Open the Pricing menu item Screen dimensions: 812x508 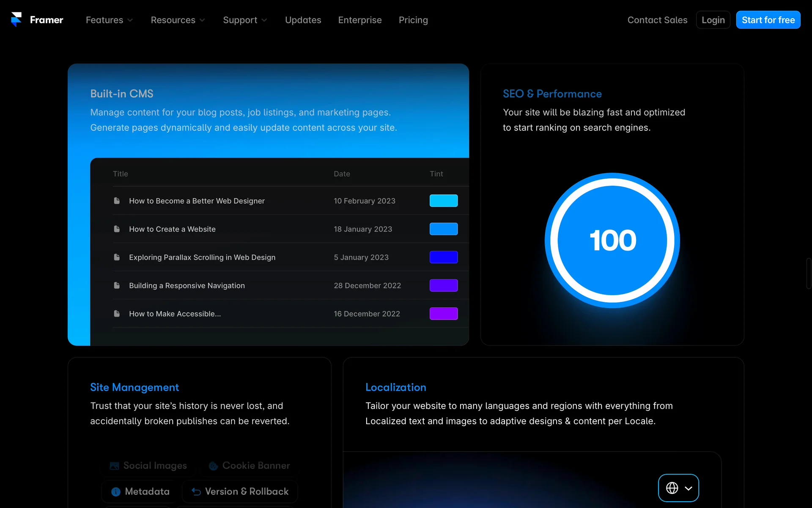[413, 20]
